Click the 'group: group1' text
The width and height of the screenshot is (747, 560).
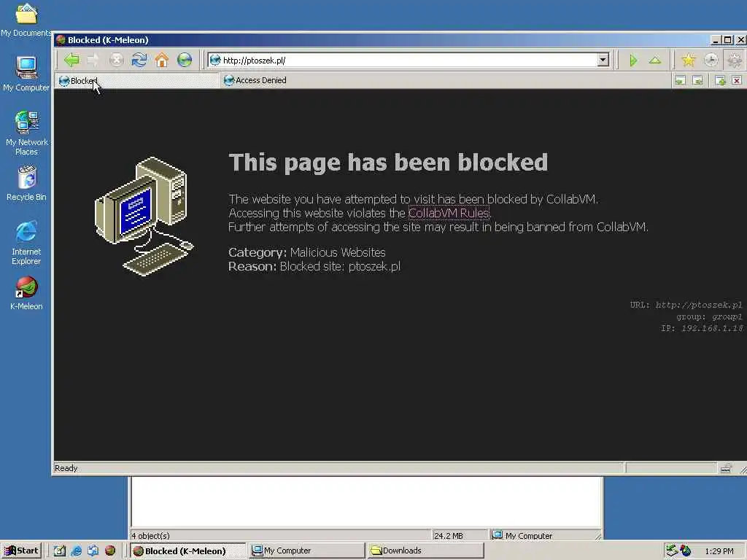pos(709,316)
